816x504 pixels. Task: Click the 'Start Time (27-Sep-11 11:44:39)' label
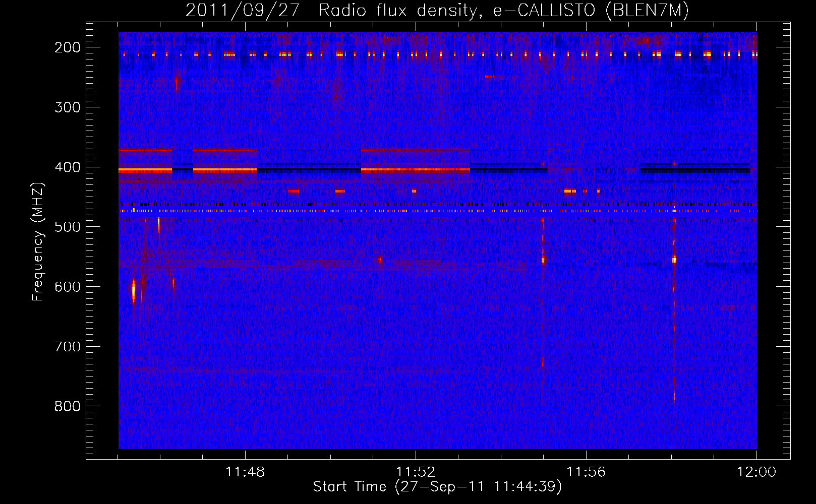tap(437, 487)
